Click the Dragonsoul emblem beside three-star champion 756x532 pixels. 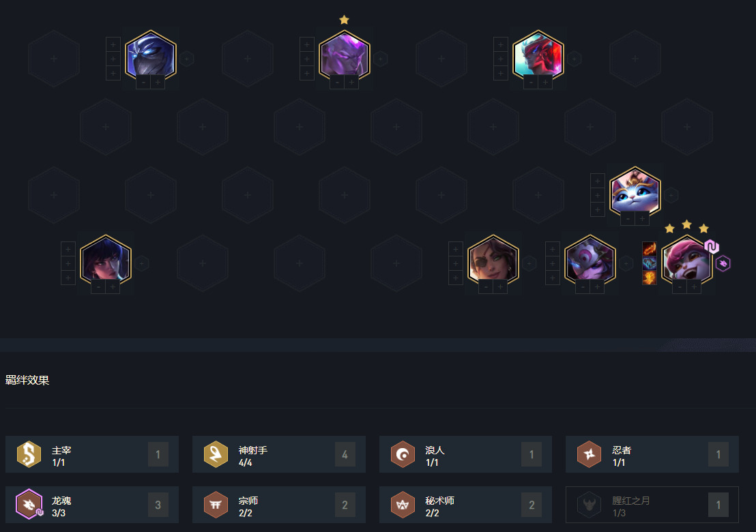[723, 263]
